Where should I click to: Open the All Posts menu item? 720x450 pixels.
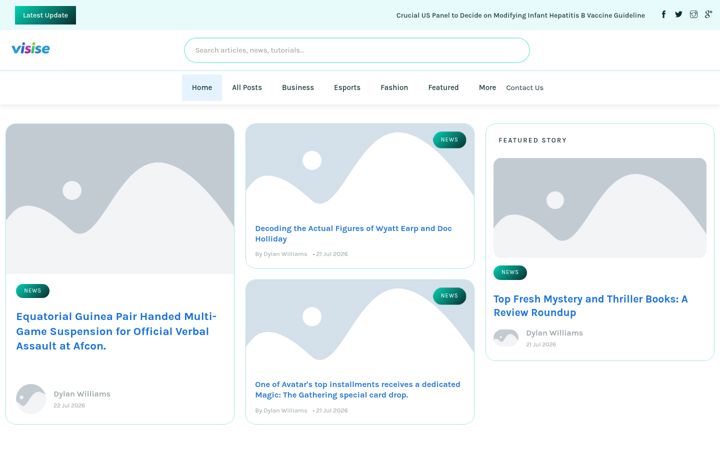point(247,87)
